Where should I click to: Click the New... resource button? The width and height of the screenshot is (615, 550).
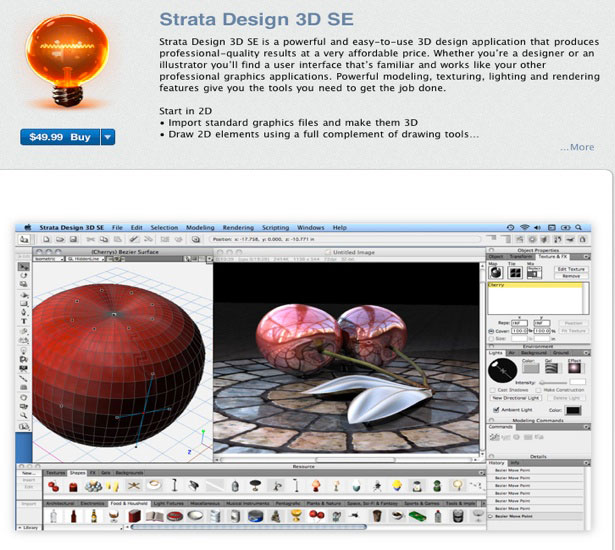coord(29,473)
